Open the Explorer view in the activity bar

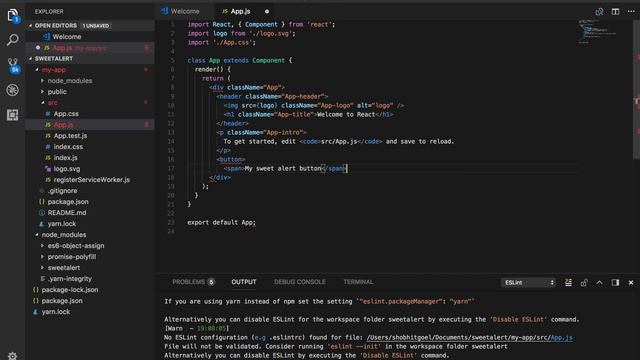click(x=13, y=16)
